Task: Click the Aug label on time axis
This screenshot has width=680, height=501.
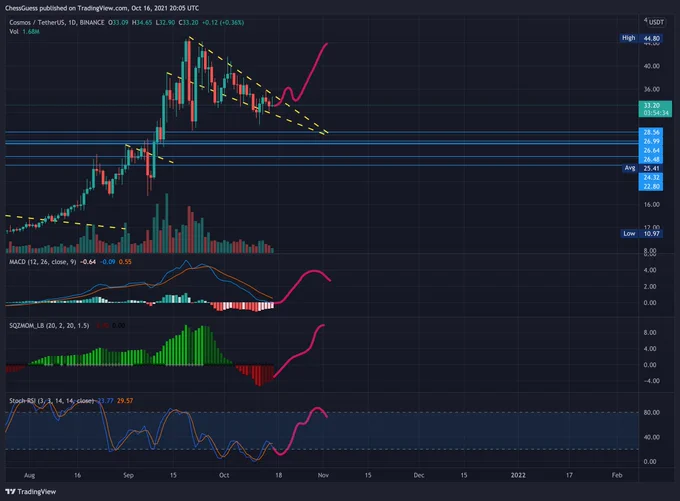Action: 29,475
